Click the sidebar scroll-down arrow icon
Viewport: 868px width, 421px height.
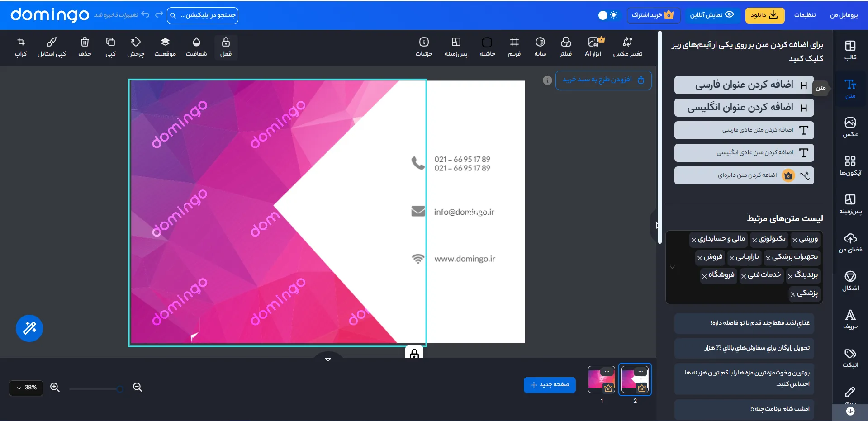point(850,411)
